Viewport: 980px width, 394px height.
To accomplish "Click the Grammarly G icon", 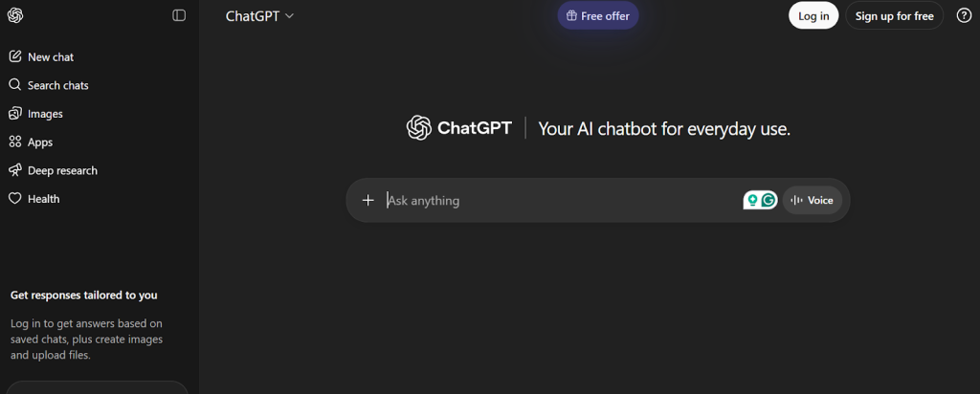I will tap(768, 200).
